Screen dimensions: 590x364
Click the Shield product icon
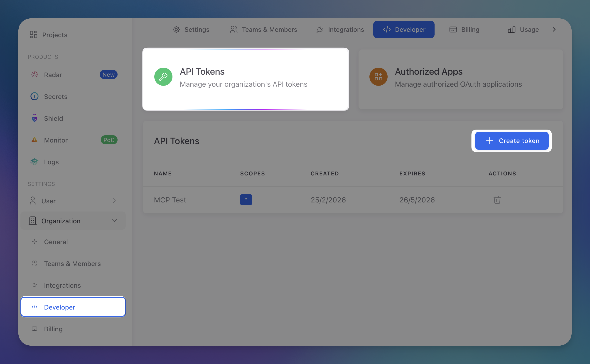click(x=34, y=118)
